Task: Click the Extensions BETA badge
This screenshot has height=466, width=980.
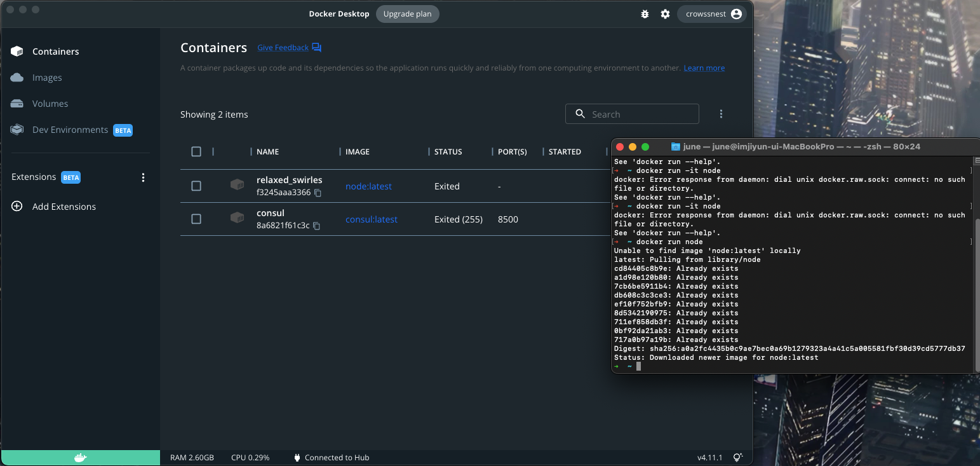Action: pos(70,177)
